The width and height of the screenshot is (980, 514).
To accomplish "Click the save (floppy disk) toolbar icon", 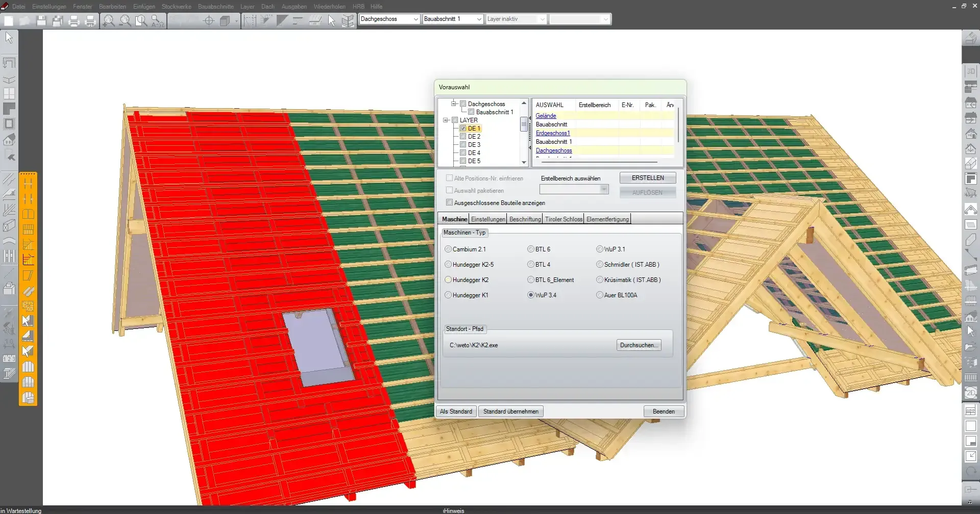I will [41, 20].
